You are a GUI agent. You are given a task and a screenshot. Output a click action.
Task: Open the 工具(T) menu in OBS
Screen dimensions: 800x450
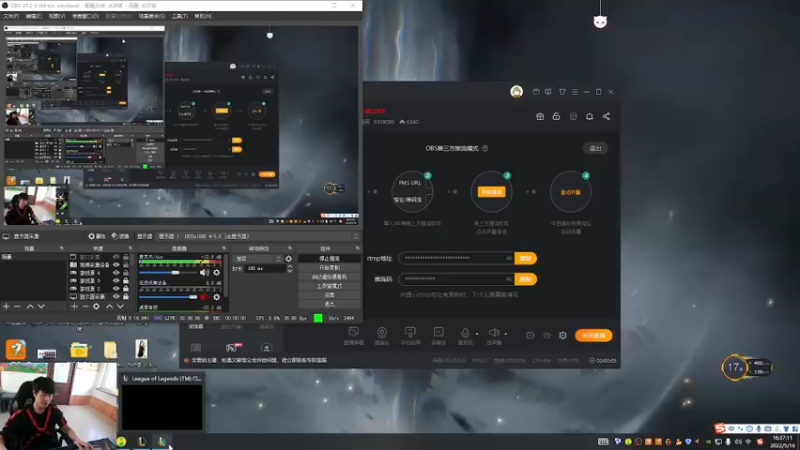click(180, 16)
